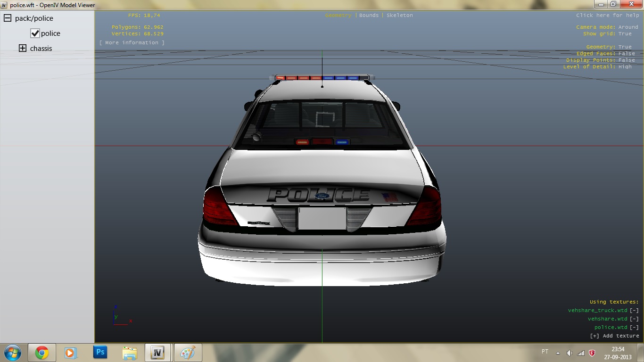644x362 pixels.
Task: Toggle the Show grid True value
Action: pyautogui.click(x=625, y=34)
